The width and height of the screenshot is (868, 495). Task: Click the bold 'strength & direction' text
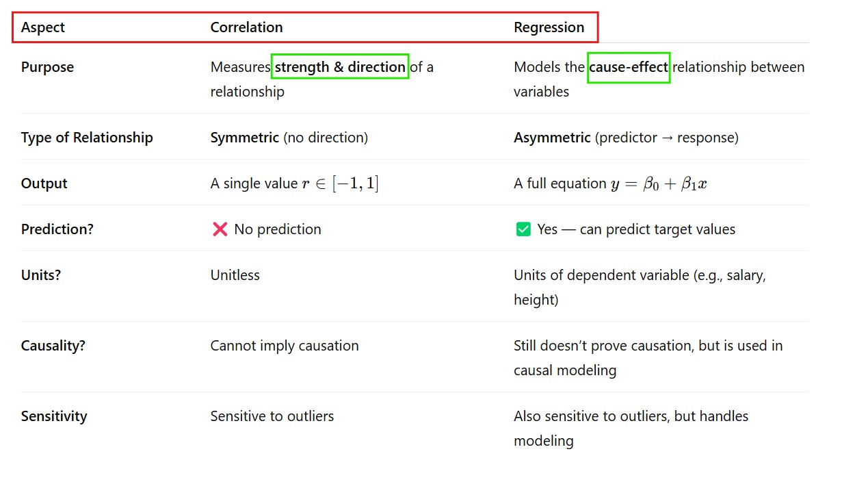point(340,67)
